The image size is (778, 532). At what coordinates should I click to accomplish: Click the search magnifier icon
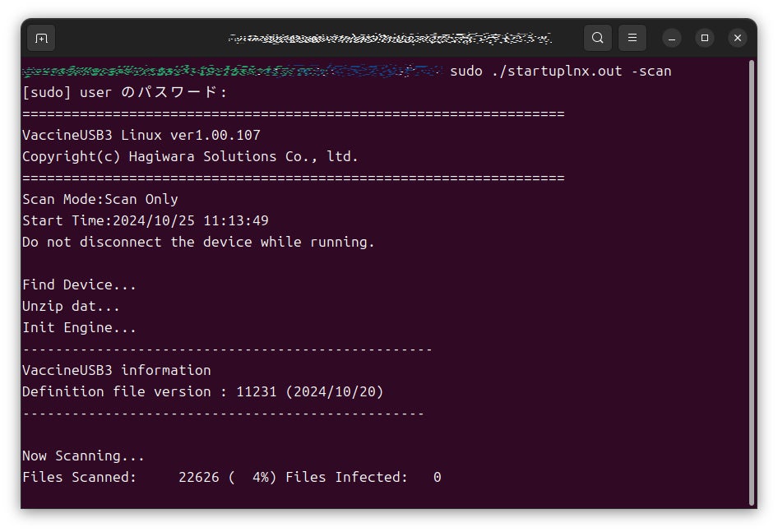(598, 38)
